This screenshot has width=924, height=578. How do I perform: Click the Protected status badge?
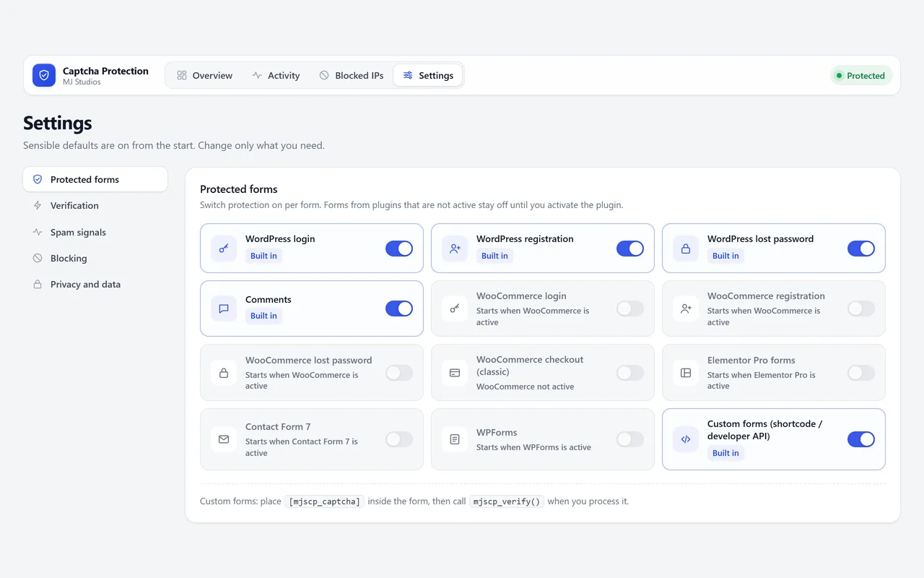click(861, 76)
